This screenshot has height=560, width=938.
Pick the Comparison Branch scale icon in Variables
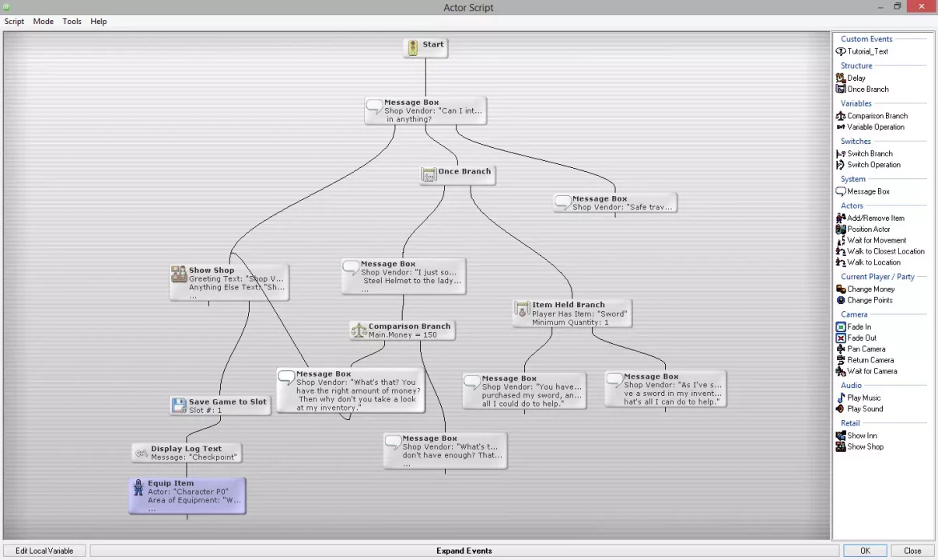click(x=841, y=116)
